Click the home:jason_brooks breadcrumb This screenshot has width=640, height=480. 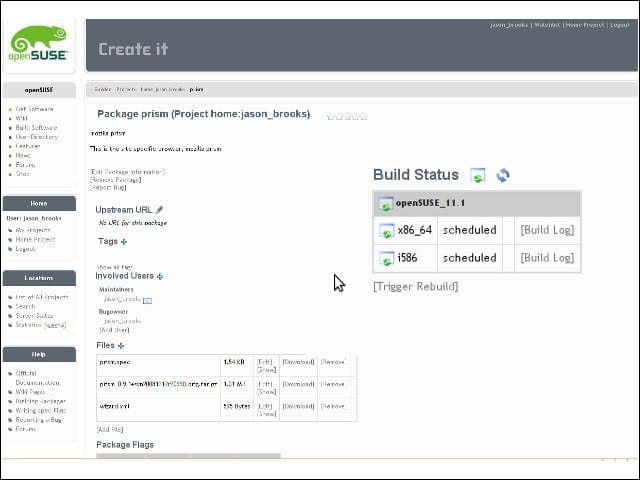point(162,89)
